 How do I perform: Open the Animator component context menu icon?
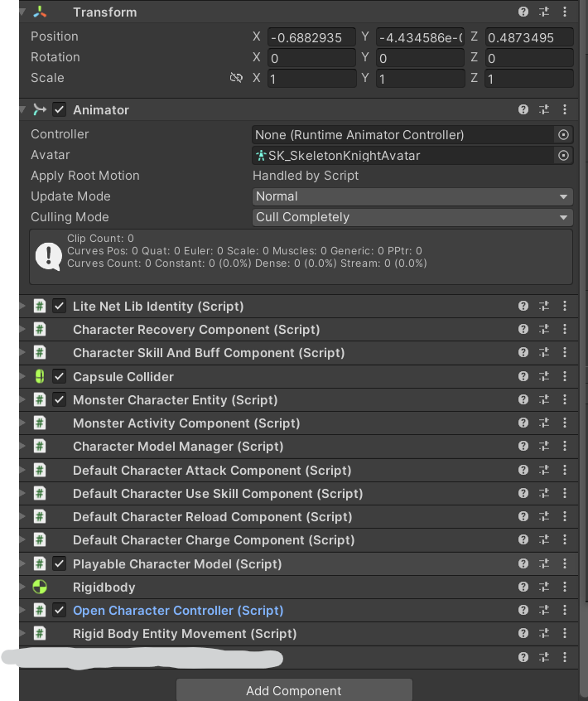tap(565, 109)
